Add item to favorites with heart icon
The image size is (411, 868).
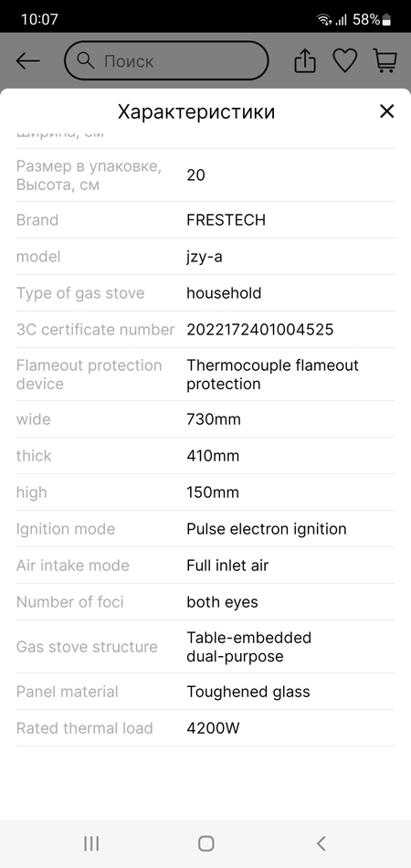[x=344, y=61]
